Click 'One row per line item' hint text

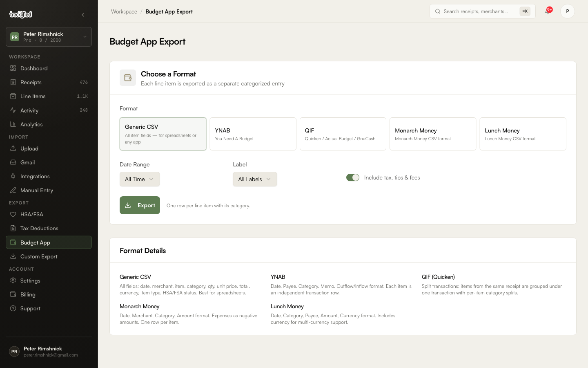pos(208,206)
